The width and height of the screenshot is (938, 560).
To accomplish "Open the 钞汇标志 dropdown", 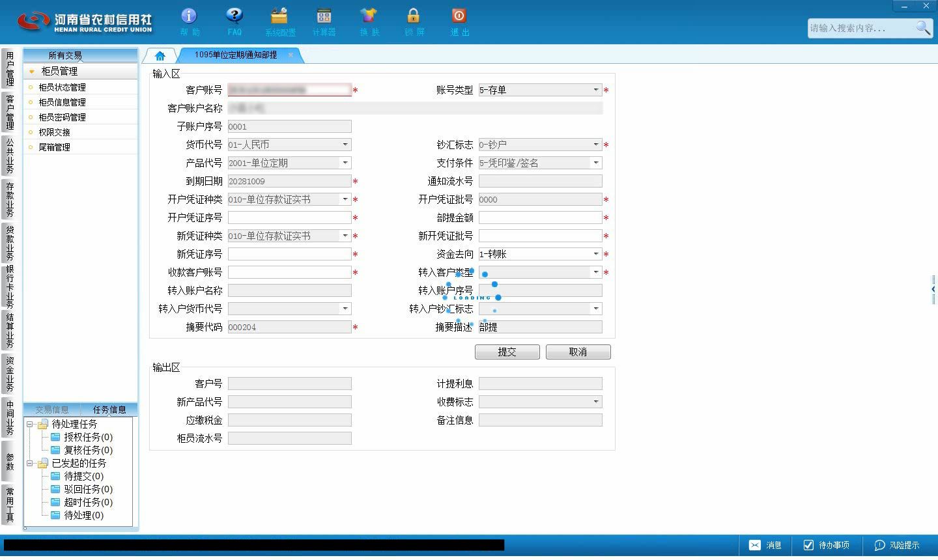I will click(x=595, y=145).
